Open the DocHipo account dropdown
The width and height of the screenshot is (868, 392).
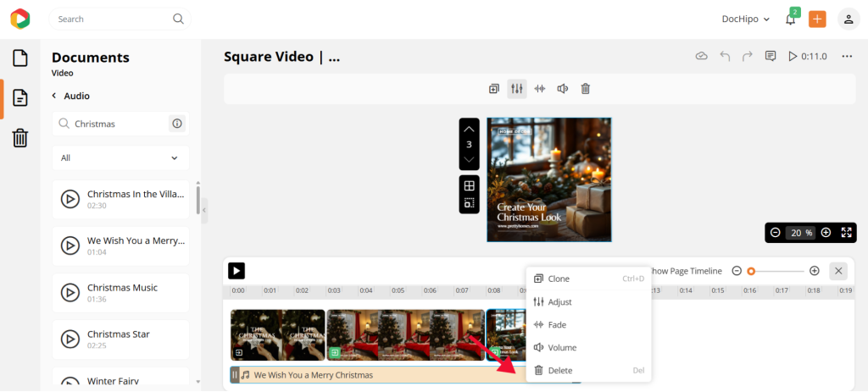pyautogui.click(x=746, y=19)
